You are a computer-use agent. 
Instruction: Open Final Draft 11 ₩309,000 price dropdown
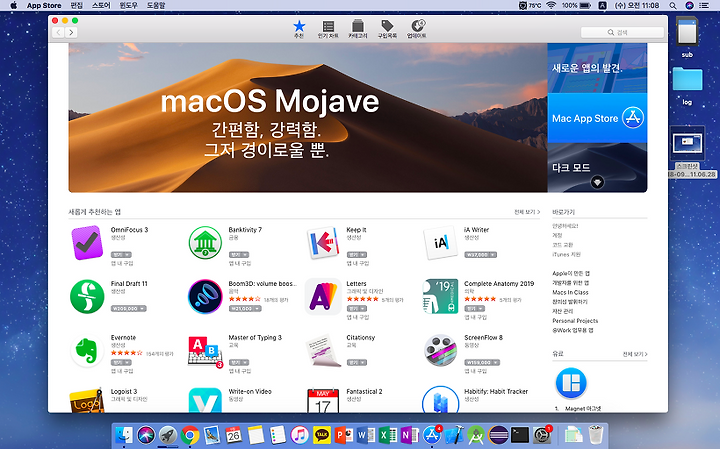click(129, 309)
